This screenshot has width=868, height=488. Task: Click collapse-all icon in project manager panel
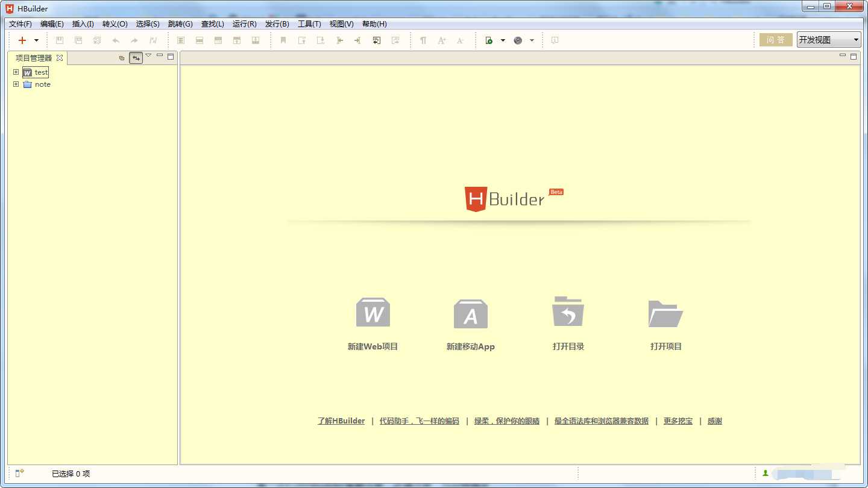tap(122, 58)
